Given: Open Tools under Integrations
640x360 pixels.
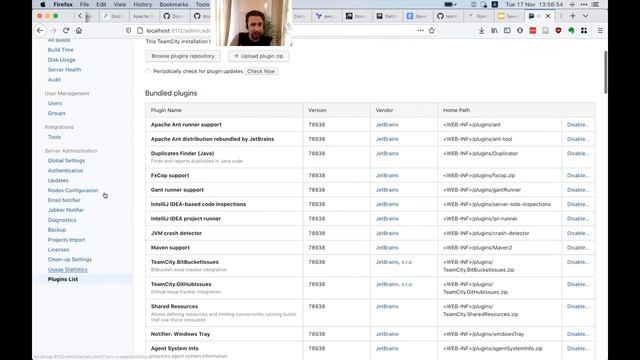Looking at the screenshot, I should tap(54, 137).
